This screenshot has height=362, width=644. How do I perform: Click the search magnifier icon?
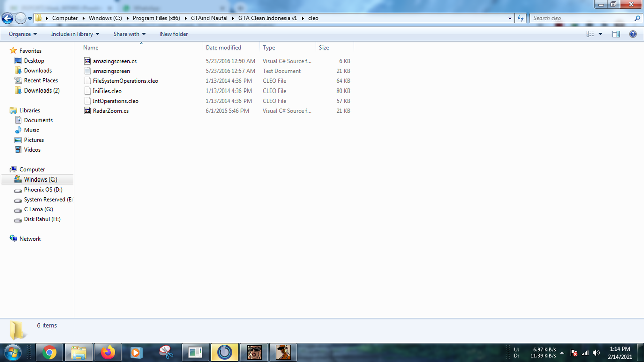tap(637, 18)
